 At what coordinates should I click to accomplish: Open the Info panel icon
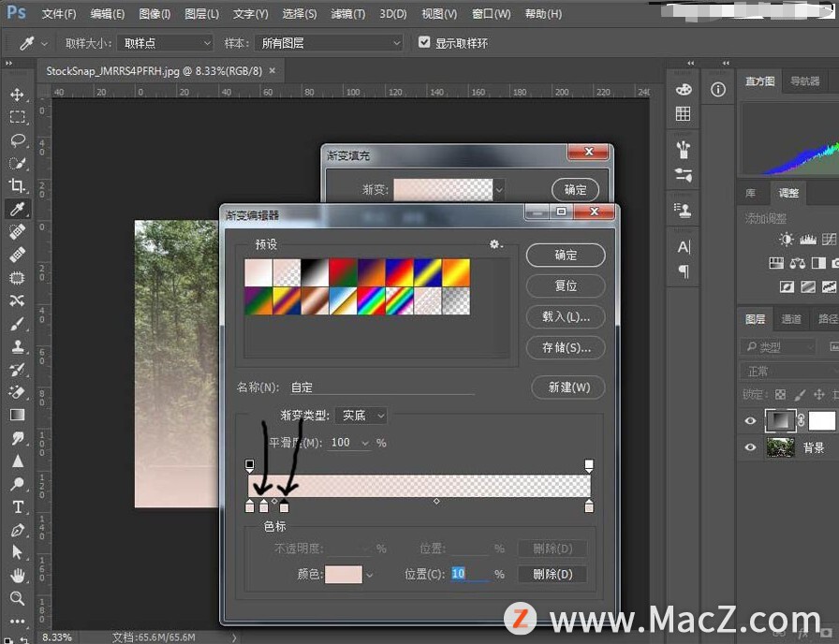click(718, 89)
